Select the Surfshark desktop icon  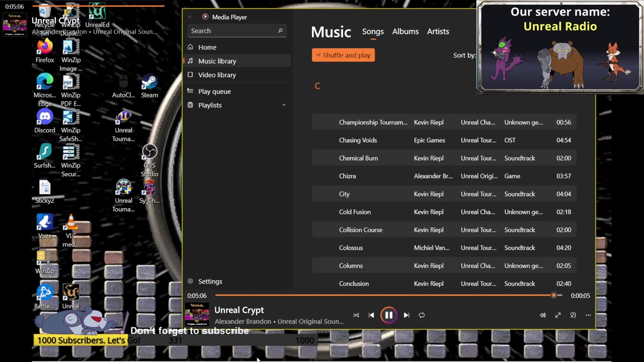point(45,156)
